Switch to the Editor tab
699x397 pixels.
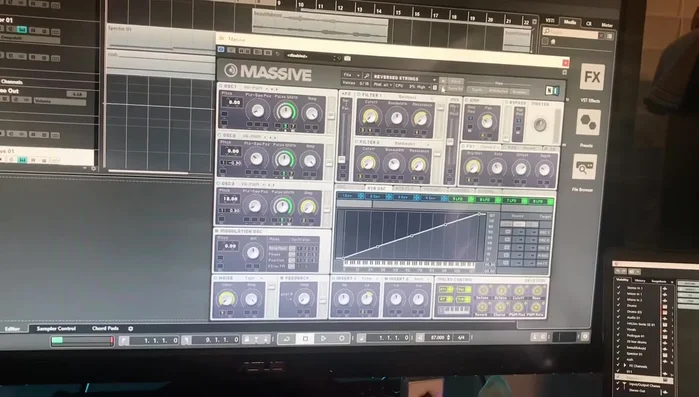[12, 329]
